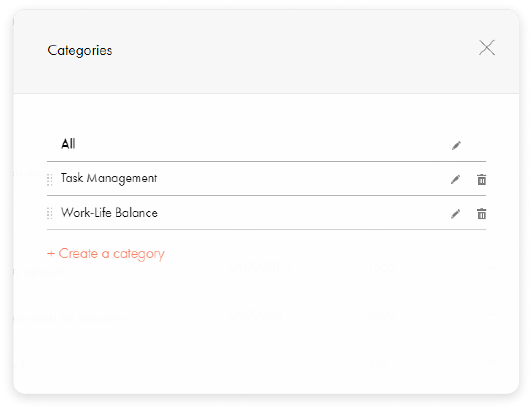Delete the Task Management category

tap(481, 179)
